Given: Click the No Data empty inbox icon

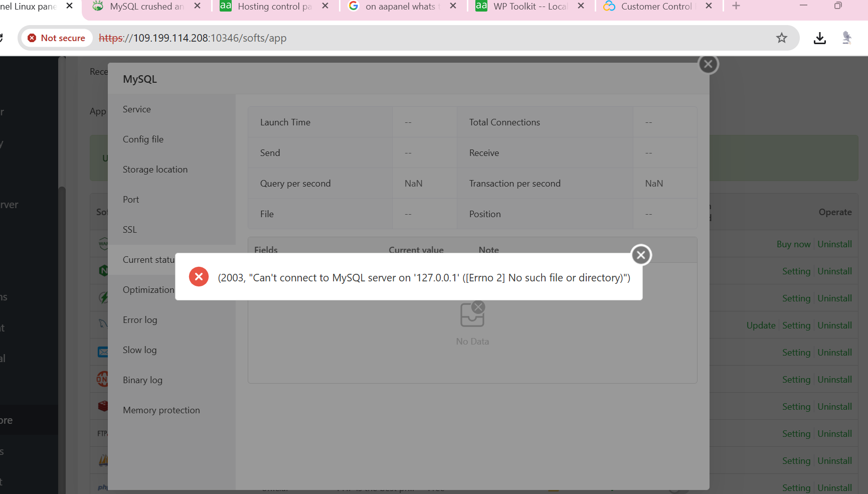Looking at the screenshot, I should tap(472, 314).
